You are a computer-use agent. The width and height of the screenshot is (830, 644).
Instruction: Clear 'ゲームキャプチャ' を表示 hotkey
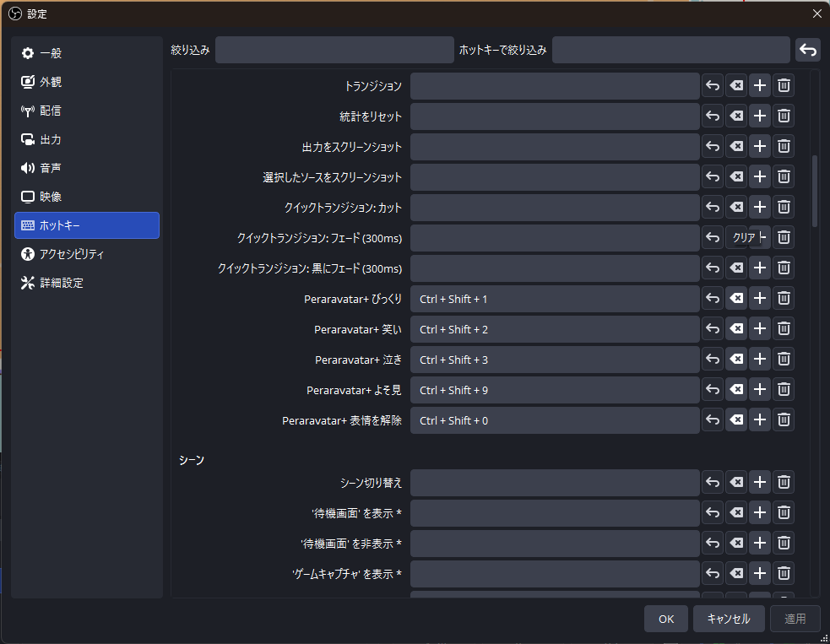click(x=736, y=574)
